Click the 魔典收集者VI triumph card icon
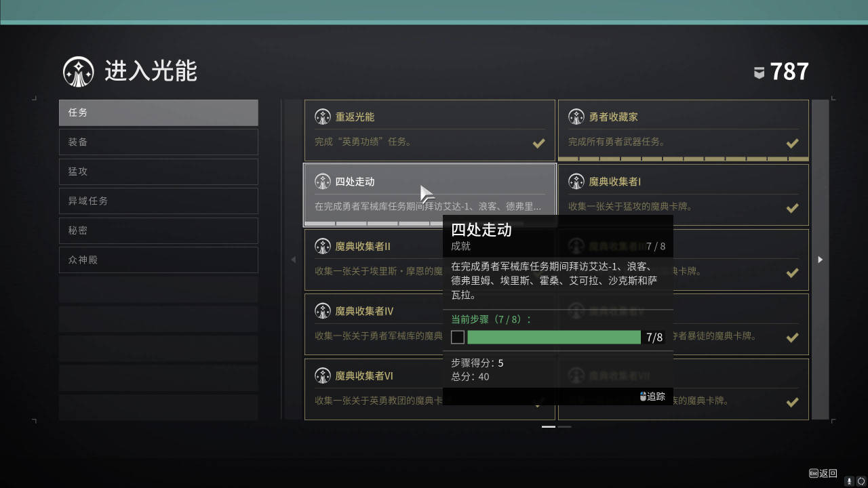The width and height of the screenshot is (868, 488). (x=323, y=375)
